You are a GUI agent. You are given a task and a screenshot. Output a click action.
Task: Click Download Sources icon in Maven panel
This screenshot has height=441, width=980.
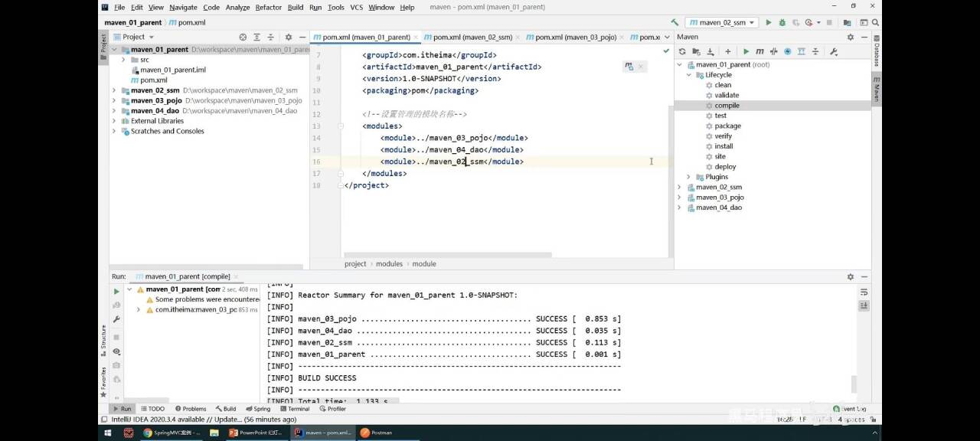[x=710, y=51]
